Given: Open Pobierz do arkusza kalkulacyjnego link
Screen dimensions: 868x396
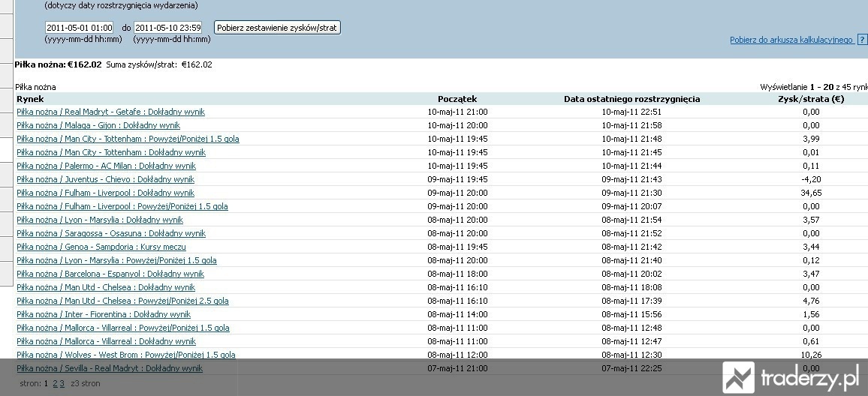Looking at the screenshot, I should point(791,40).
